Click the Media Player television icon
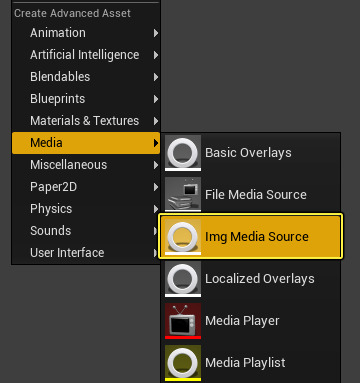The width and height of the screenshot is (360, 383). (183, 321)
